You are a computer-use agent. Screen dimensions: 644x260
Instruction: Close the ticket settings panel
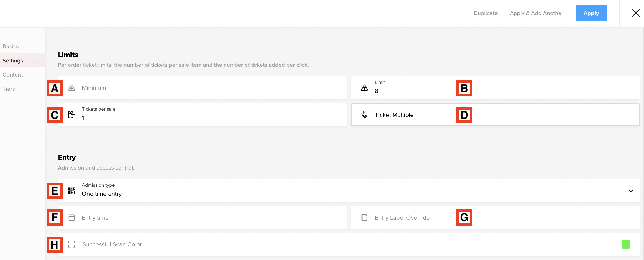tap(636, 13)
